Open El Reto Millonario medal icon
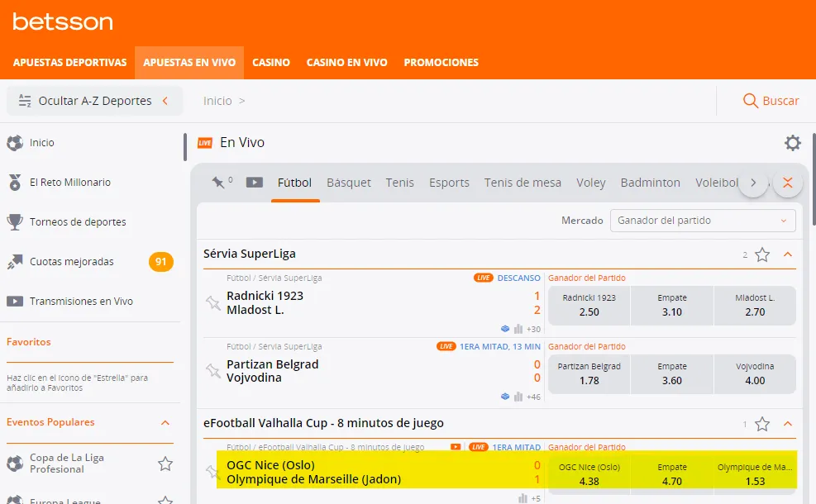Image resolution: width=816 pixels, height=504 pixels. point(15,183)
